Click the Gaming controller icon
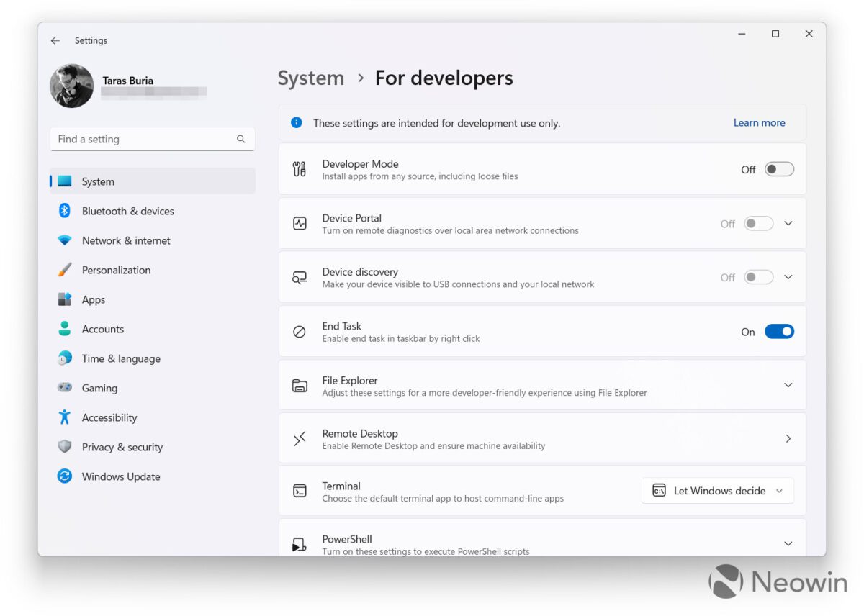Viewport: 864px width, 616px height. coord(65,388)
